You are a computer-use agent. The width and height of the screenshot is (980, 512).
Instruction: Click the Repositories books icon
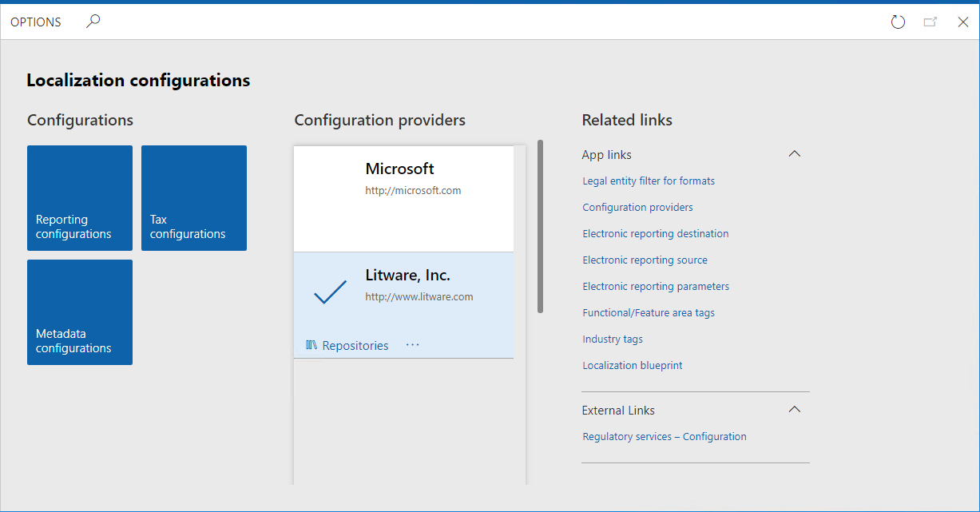pos(311,345)
